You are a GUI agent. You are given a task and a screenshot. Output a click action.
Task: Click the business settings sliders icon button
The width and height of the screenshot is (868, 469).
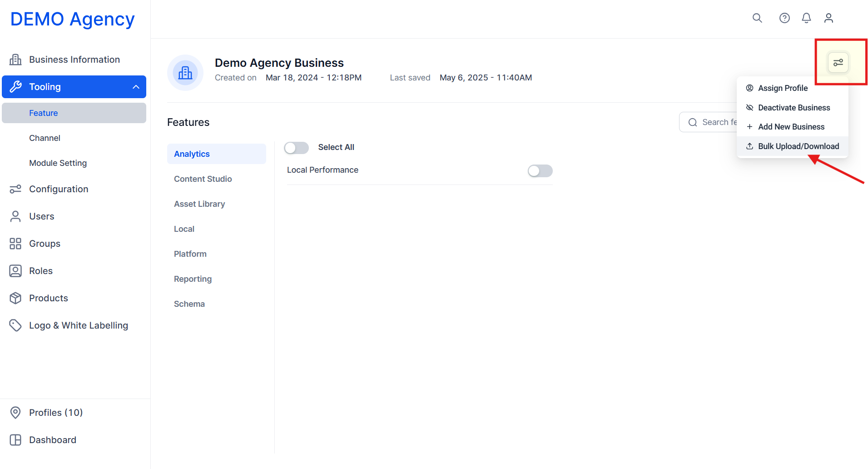838,62
